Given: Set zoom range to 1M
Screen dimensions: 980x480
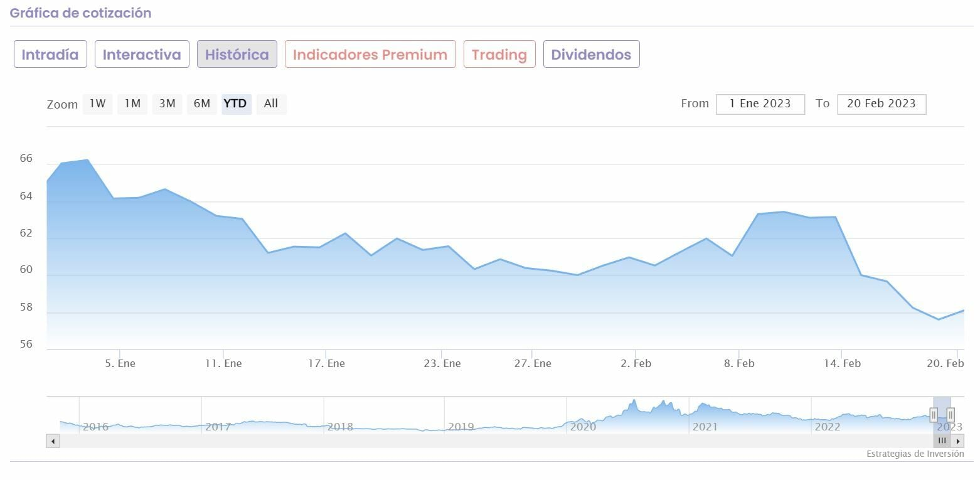Looking at the screenshot, I should coord(132,104).
